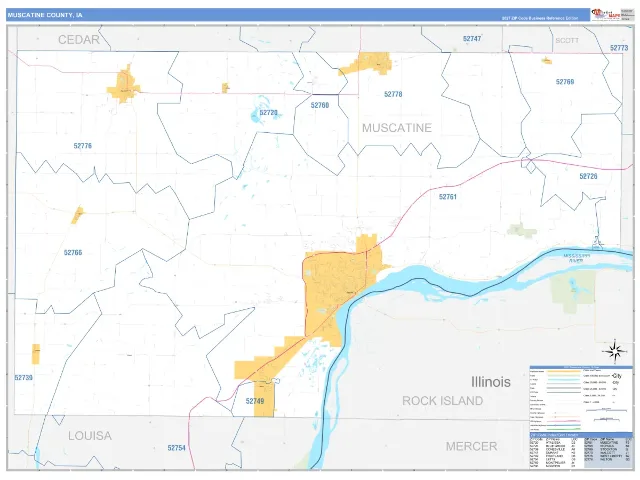The image size is (640, 480).
Task: Click the large "City" sample in the legend
Action: point(617,376)
